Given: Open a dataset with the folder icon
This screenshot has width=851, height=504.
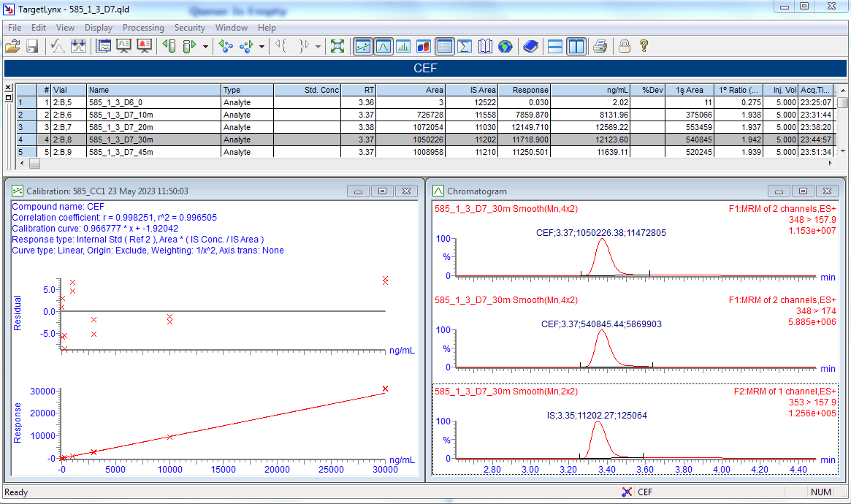Looking at the screenshot, I should (12, 47).
